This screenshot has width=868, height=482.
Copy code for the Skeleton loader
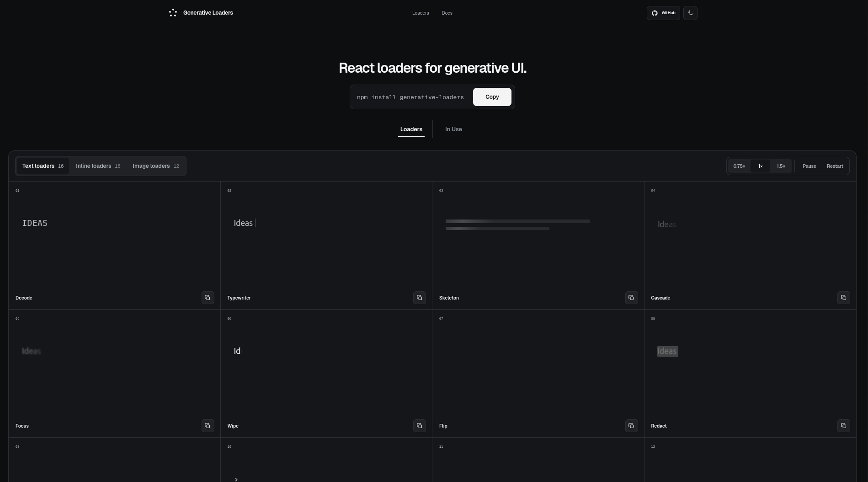[631, 298]
